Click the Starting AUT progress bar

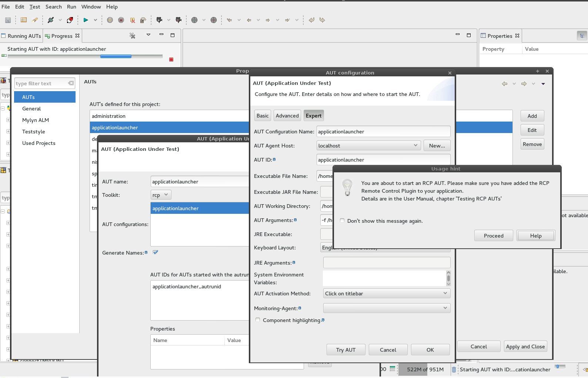85,56
